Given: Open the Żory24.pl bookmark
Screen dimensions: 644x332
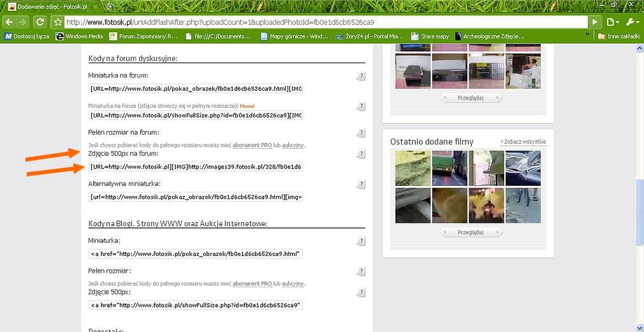Looking at the screenshot, I should tap(369, 36).
